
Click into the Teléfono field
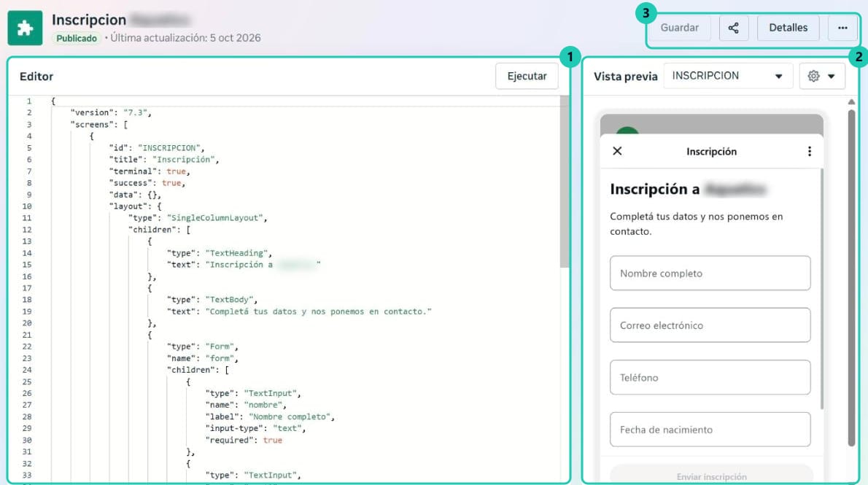click(710, 377)
